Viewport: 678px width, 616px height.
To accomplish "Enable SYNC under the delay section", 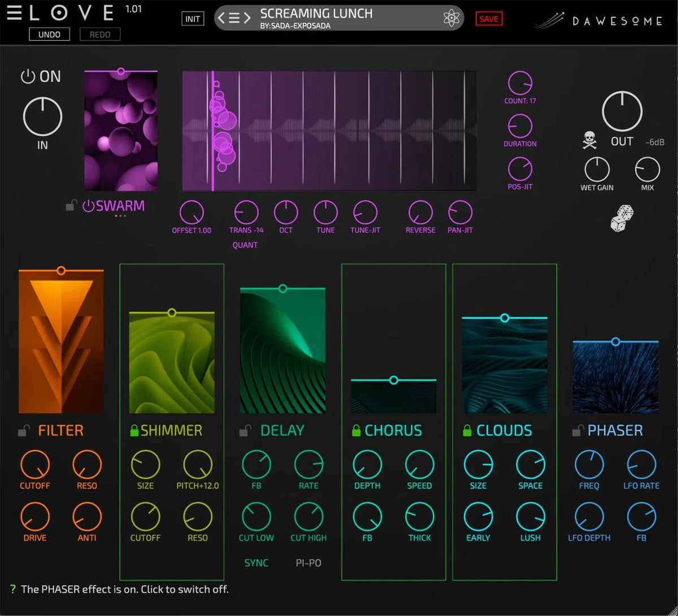I will pos(256,563).
